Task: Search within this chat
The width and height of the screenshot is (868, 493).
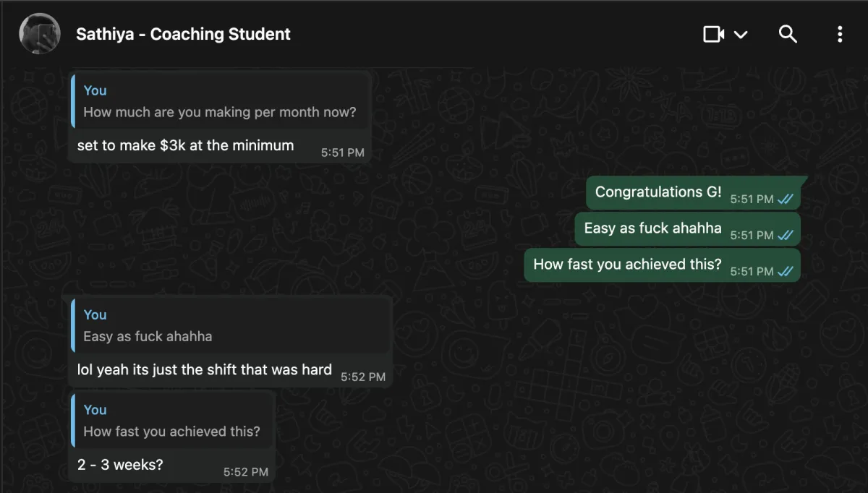Action: pos(788,34)
